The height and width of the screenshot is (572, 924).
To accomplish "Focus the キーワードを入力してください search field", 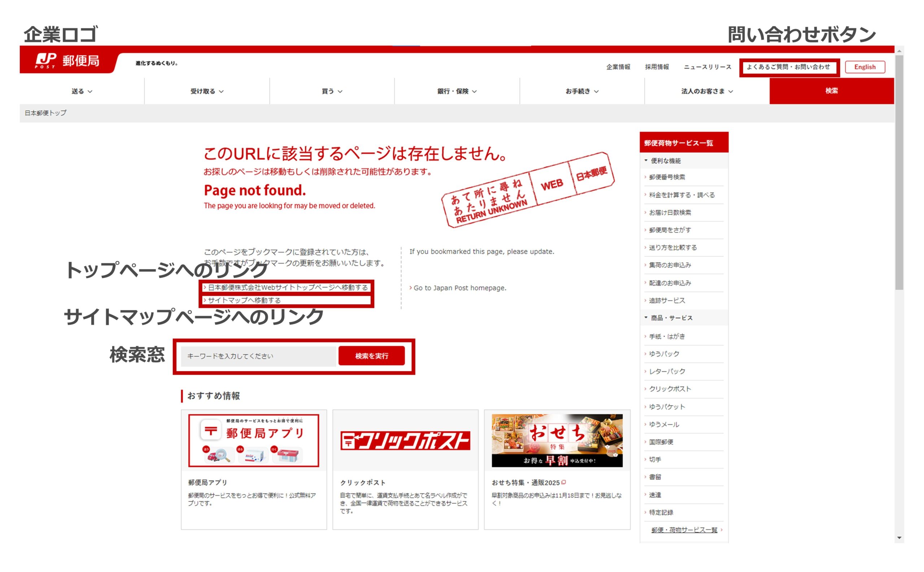I will (258, 356).
